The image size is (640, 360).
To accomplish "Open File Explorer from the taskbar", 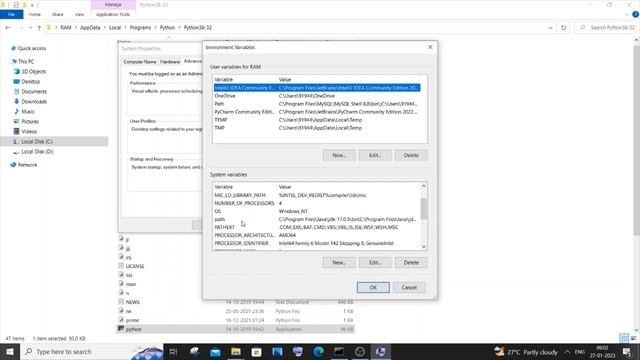I will point(236,351).
